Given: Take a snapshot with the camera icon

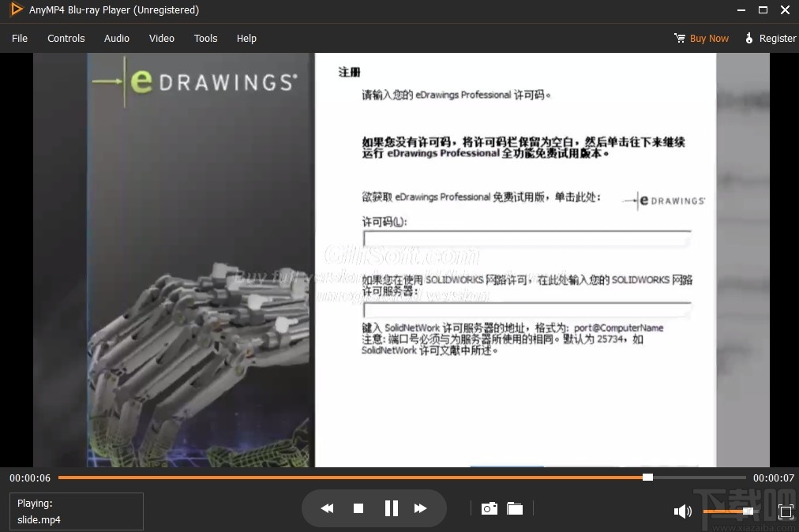Looking at the screenshot, I should click(x=489, y=508).
